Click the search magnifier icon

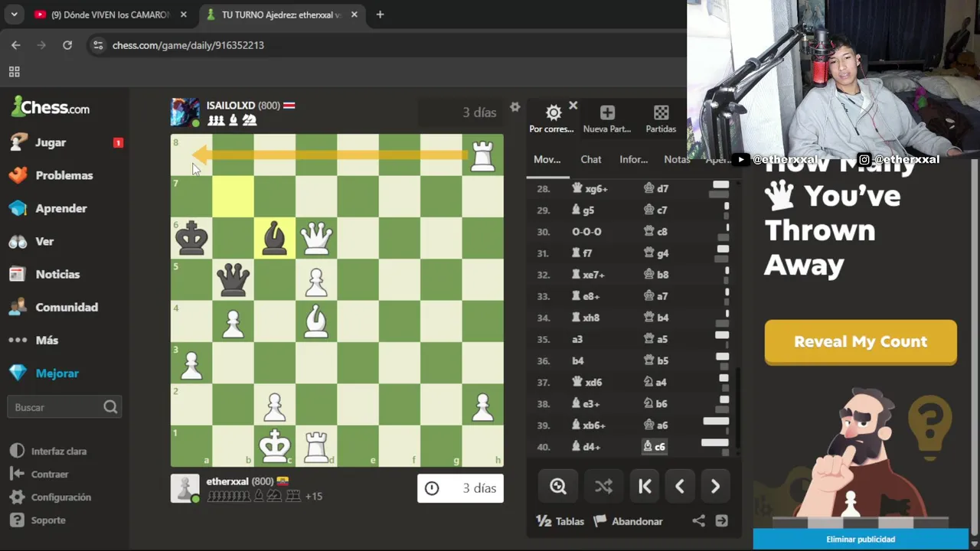[110, 407]
